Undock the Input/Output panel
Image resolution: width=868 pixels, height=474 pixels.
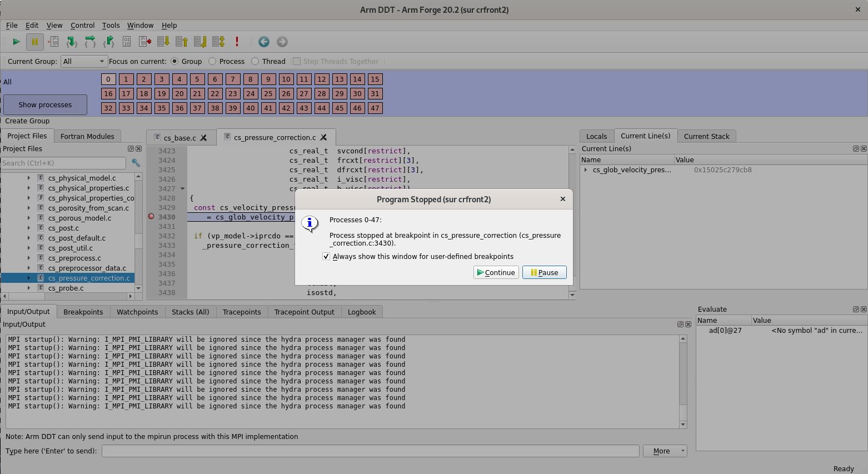[x=680, y=325]
